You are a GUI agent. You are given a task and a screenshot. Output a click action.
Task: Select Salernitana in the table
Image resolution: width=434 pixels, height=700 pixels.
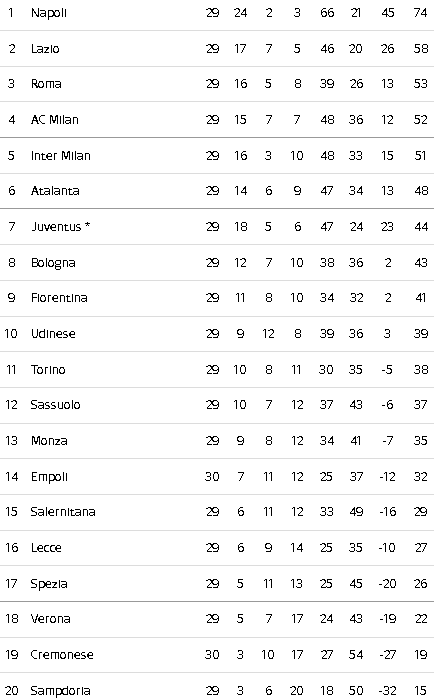[63, 512]
